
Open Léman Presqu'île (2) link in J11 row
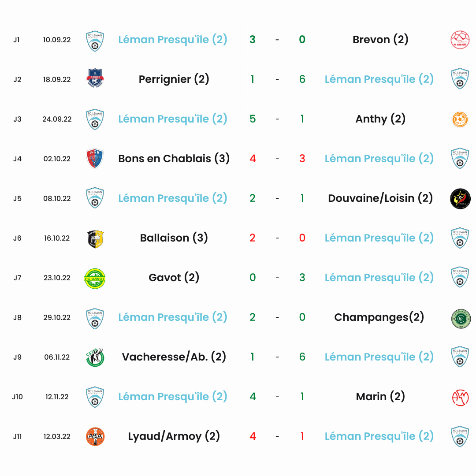[379, 436]
